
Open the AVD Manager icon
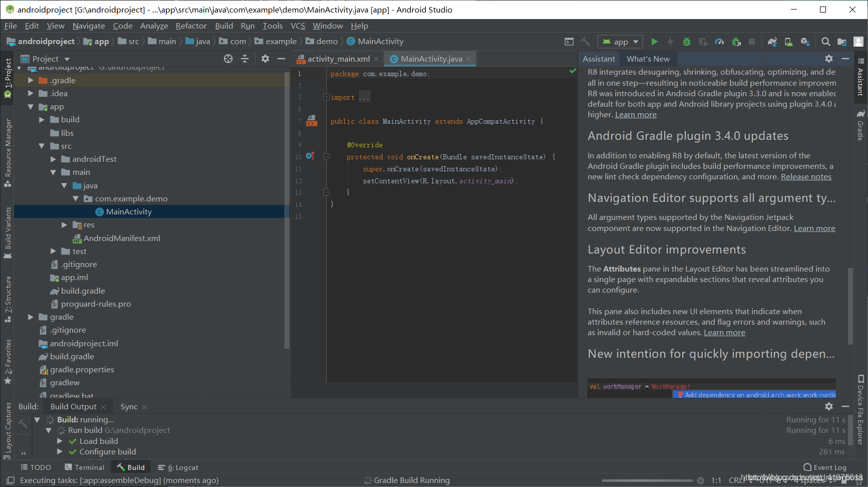tap(788, 42)
